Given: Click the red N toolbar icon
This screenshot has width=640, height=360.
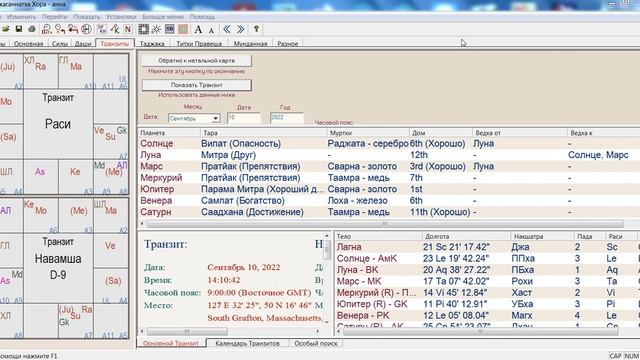Looking at the screenshot, I should tap(128, 29).
